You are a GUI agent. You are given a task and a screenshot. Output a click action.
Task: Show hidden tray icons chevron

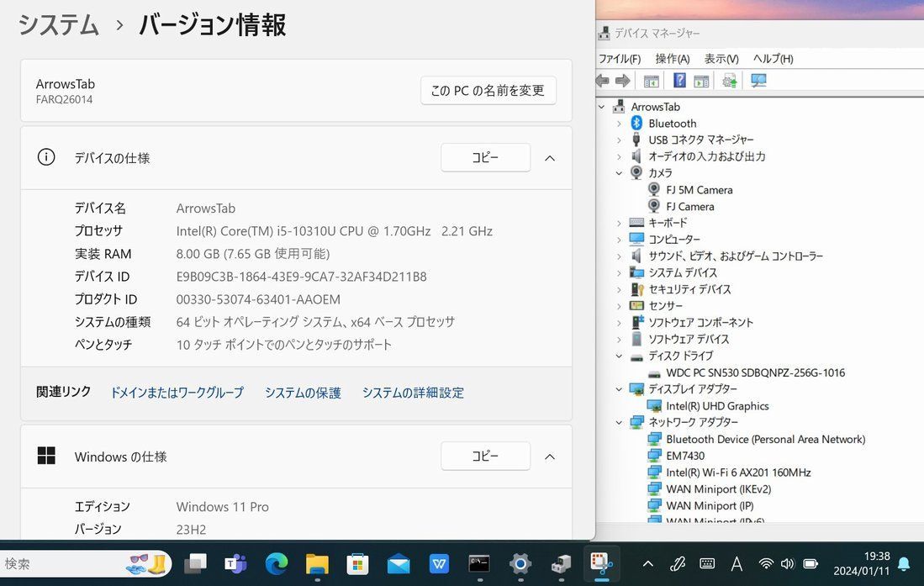(x=647, y=563)
